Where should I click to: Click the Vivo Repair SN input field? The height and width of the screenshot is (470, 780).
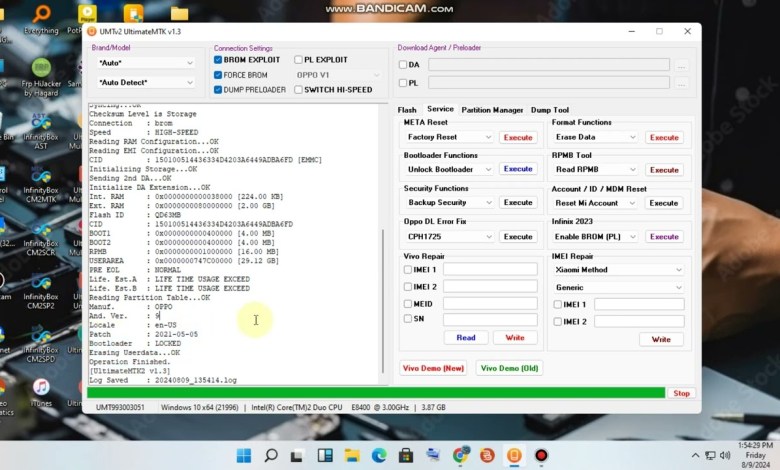(490, 319)
